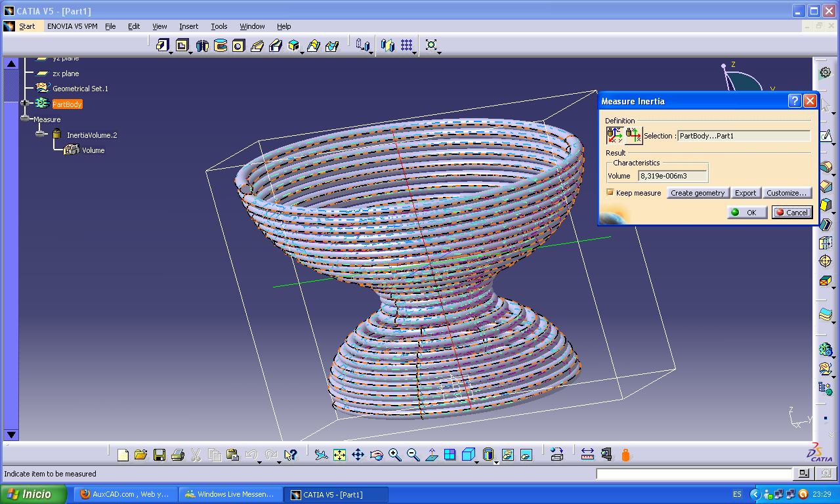Toggle Measure Inertia 2D mode button
The width and height of the screenshot is (840, 504).
pyautogui.click(x=634, y=136)
